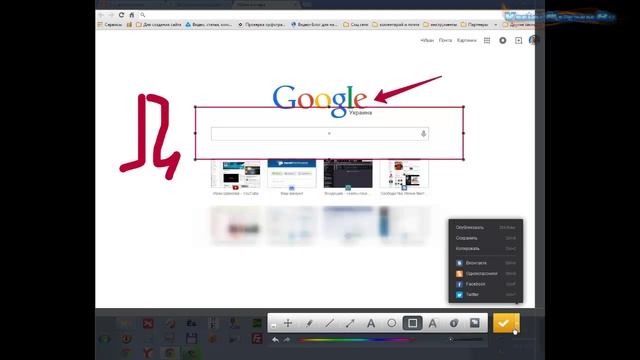The width and height of the screenshot is (640, 360).
Task: Select the highlighted rectangle tool
Action: [x=412, y=323]
